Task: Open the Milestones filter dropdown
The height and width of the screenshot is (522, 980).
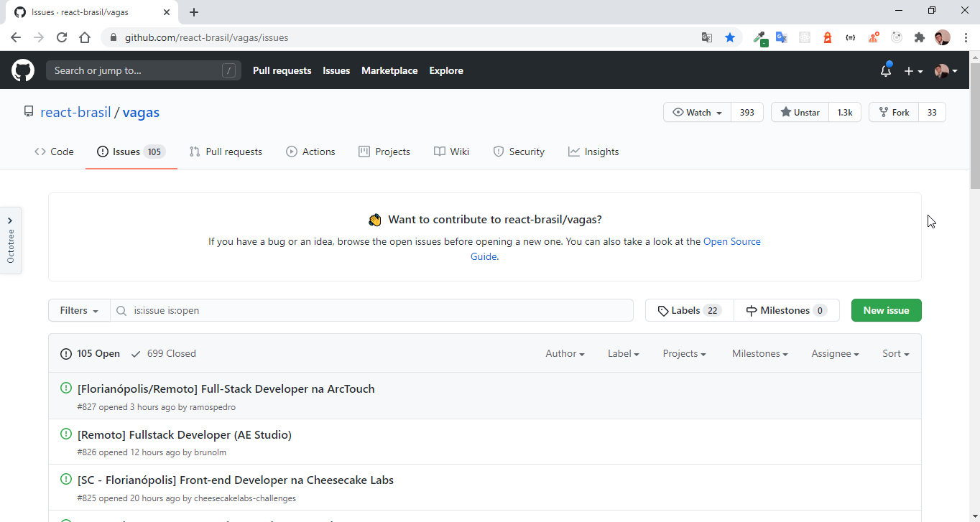Action: point(760,353)
